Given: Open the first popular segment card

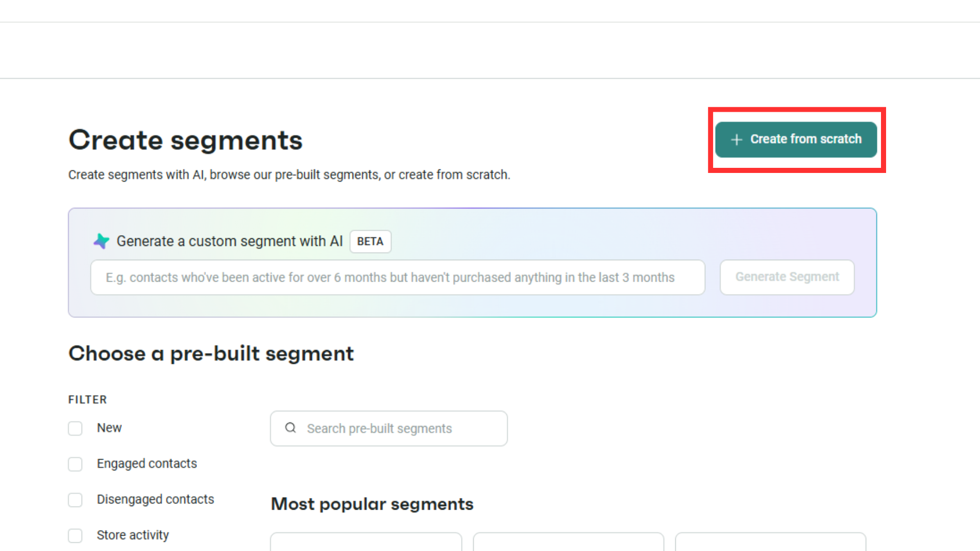Looking at the screenshot, I should click(x=366, y=542).
